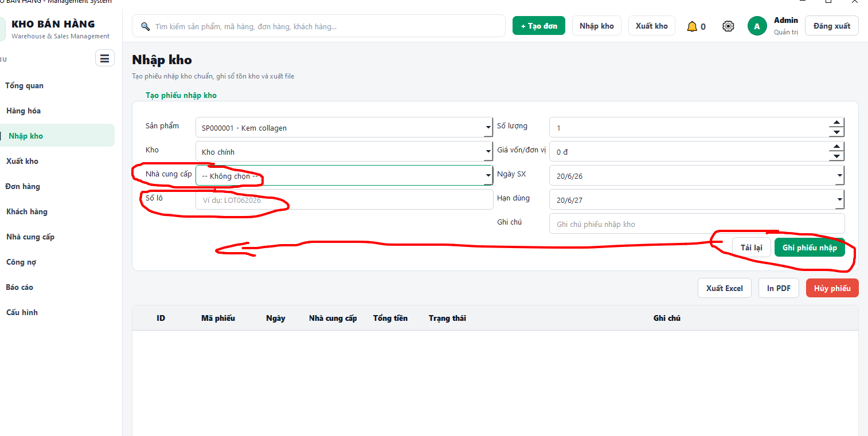Click the In PDF button
Viewport: 868px width, 436px height.
[779, 288]
